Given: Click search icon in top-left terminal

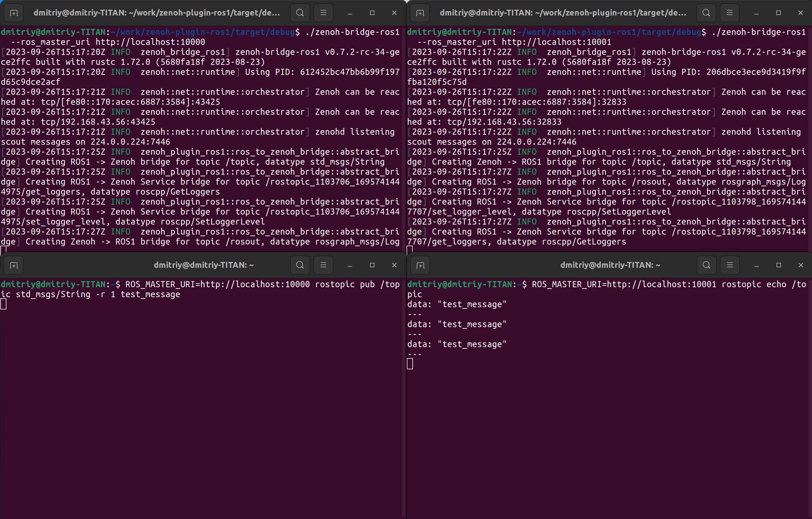Looking at the screenshot, I should pos(300,13).
